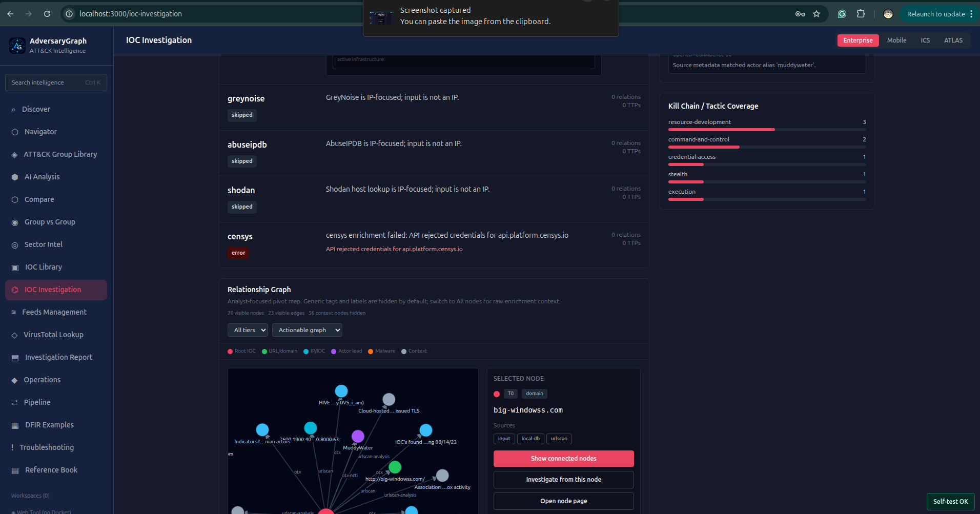Viewport: 980px width, 514px height.
Task: Click the big-windowss.com node title
Action: coord(528,410)
